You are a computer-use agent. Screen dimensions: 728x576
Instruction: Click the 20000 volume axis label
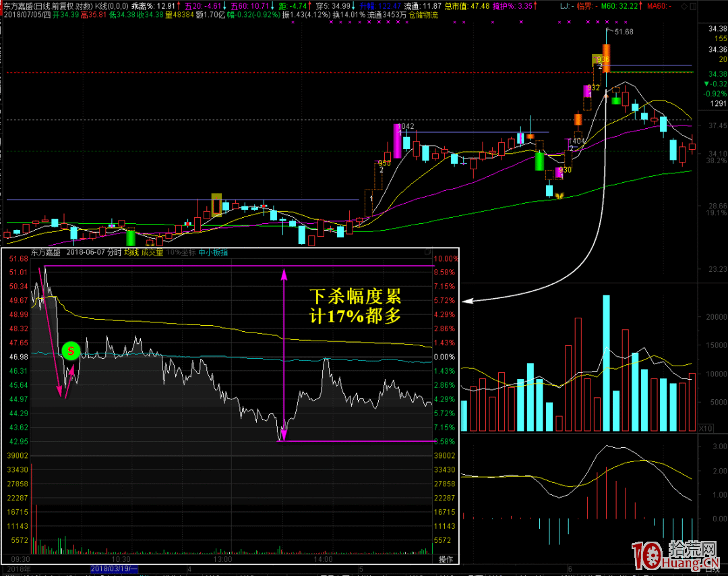pyautogui.click(x=716, y=317)
